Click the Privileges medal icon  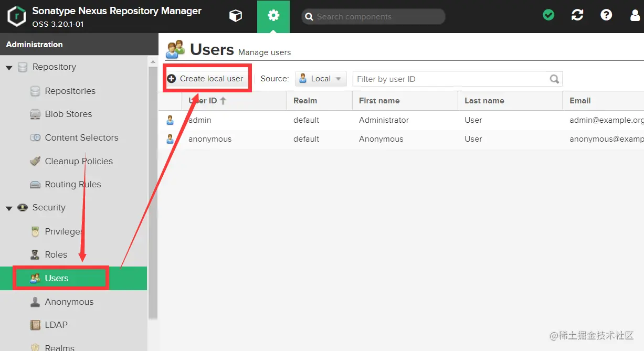point(35,231)
